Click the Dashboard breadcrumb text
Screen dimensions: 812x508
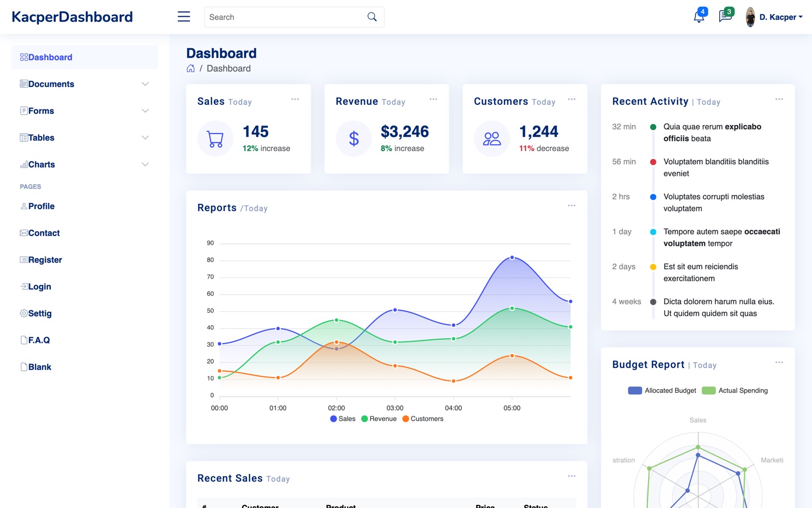pos(228,69)
